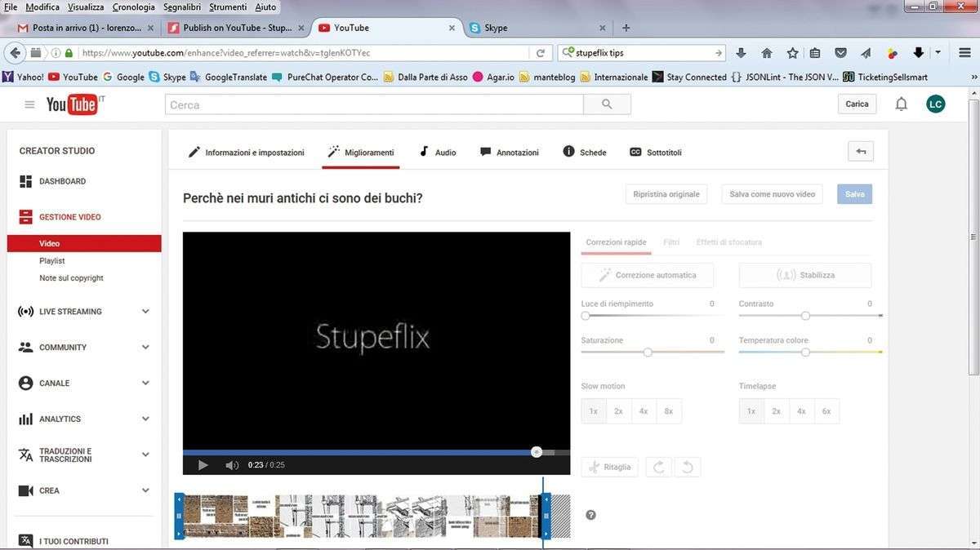Click the Correzione automatica button
The image size is (980, 550).
647,275
